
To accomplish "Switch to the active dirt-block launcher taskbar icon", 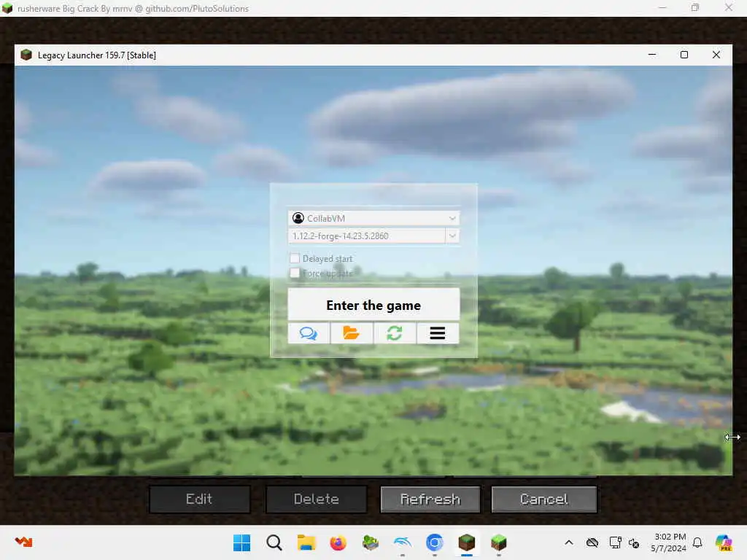I will pyautogui.click(x=467, y=542).
